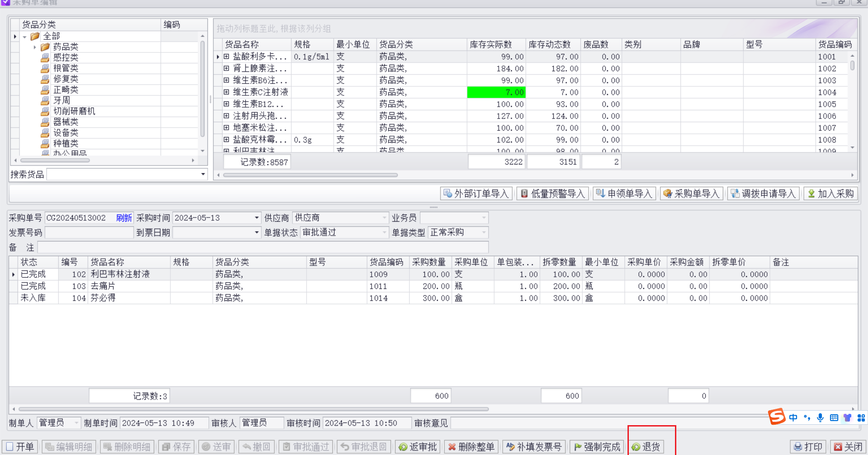Click the 开单 new order button
Viewport: 868px width, 455px height.
(20, 447)
